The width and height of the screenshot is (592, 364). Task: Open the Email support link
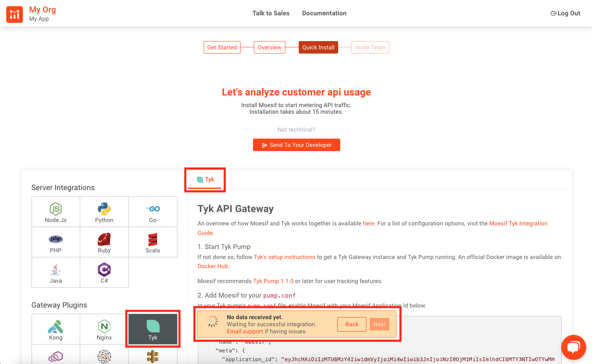pos(245,331)
